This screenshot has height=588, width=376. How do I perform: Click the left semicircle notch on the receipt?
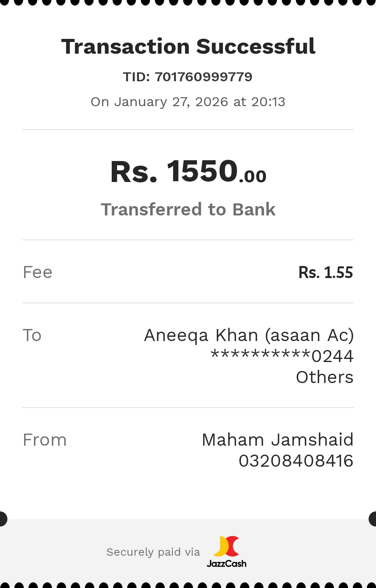click(x=3, y=519)
